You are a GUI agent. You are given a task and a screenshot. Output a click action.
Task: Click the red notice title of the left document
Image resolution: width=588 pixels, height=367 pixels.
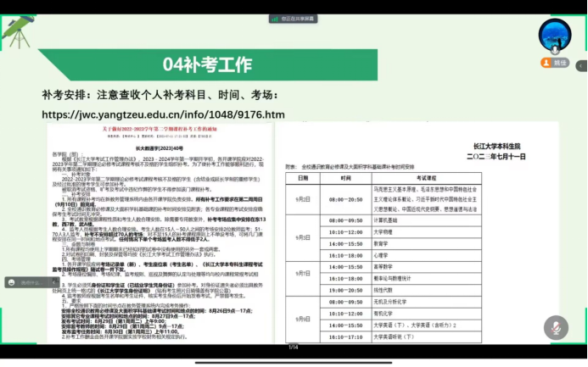point(159,127)
